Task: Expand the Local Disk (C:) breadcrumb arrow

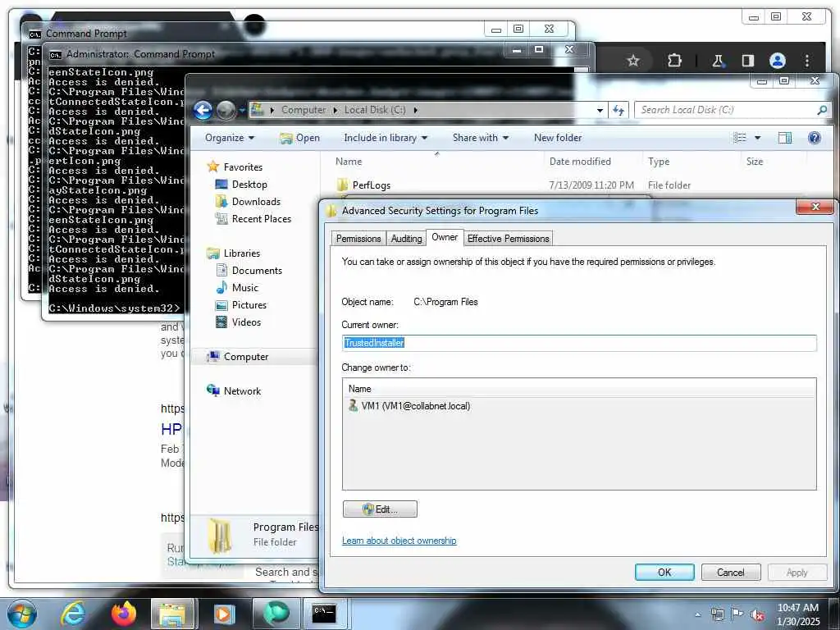Action: 415,110
